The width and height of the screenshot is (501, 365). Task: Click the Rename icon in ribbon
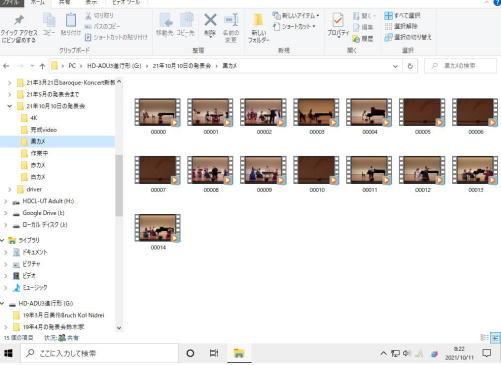231,20
